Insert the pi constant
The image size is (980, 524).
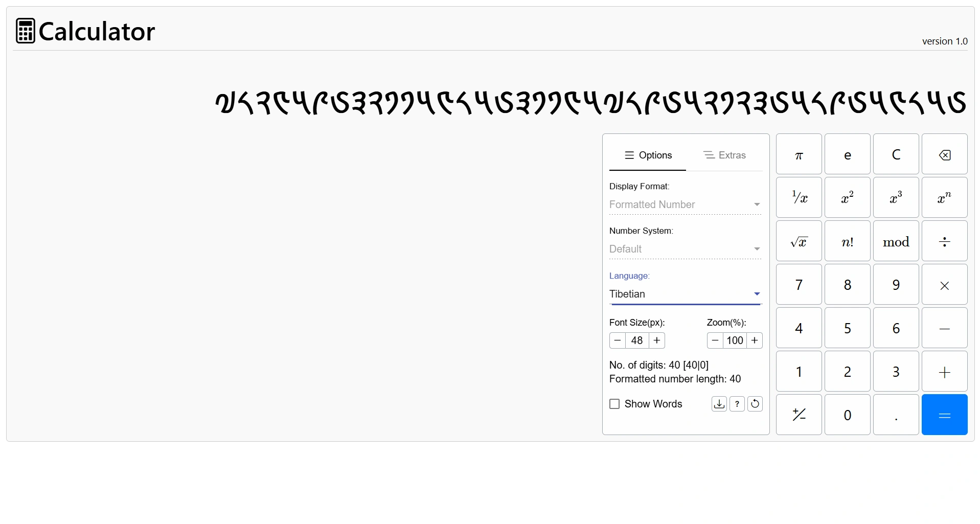[799, 154]
